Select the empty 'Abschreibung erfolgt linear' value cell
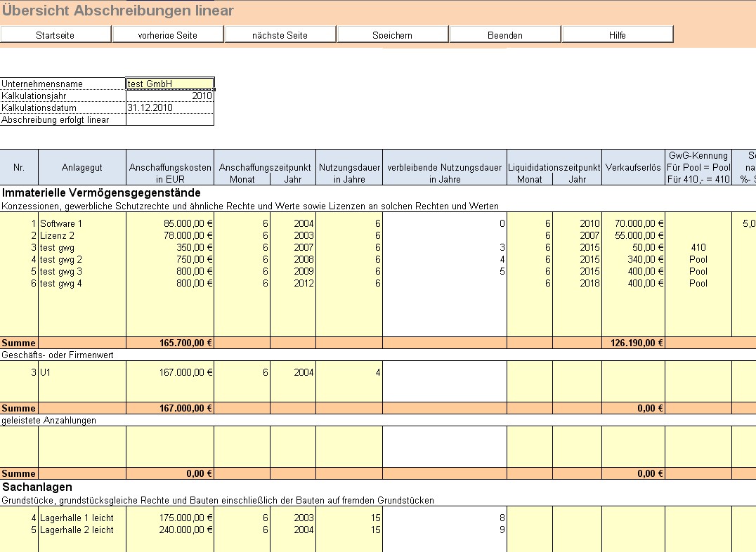 [x=169, y=119]
